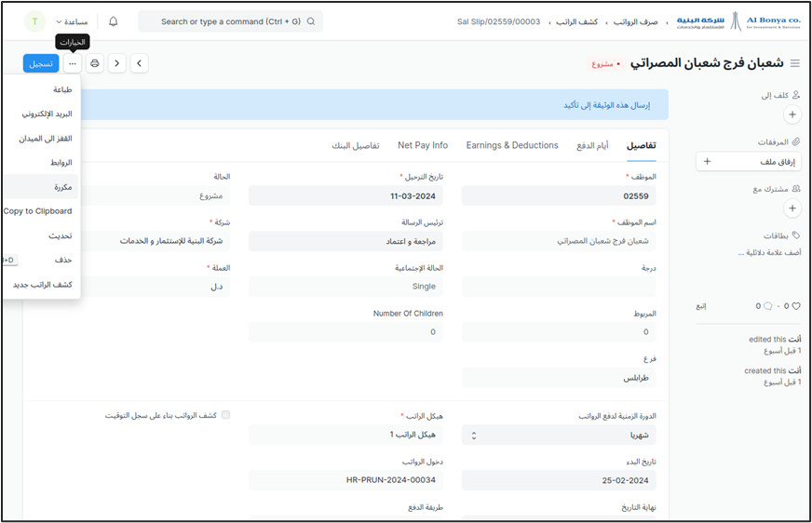The height and width of the screenshot is (523, 812).
Task: Click the notifications bell icon
Action: (114, 21)
